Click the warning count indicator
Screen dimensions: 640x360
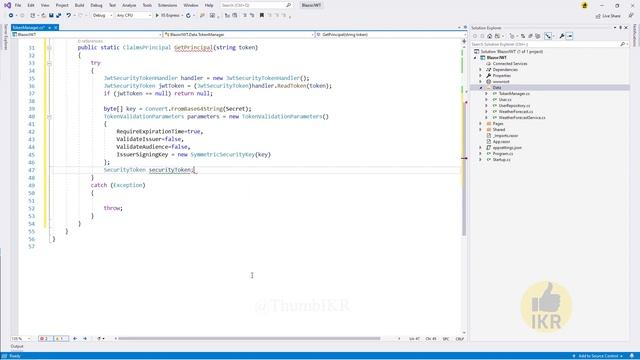click(x=60, y=339)
